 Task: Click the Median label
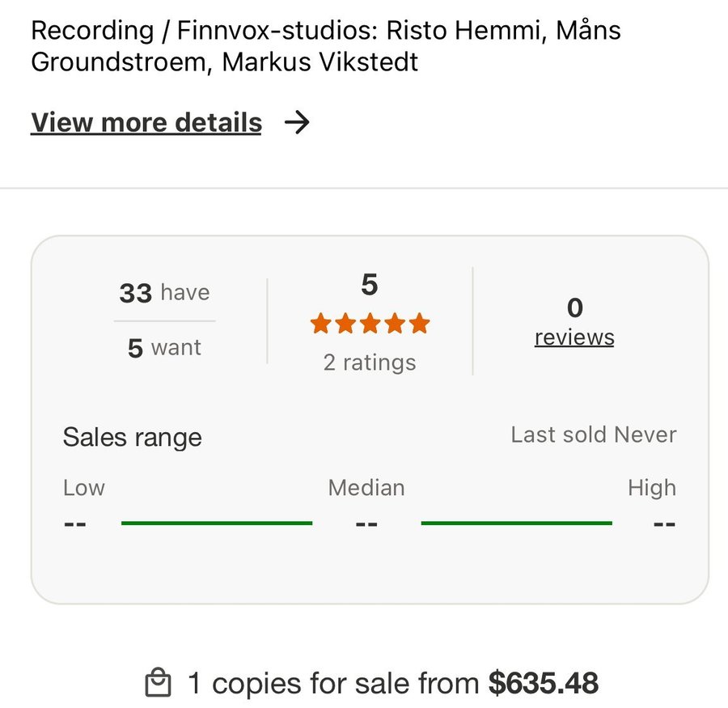(x=366, y=488)
